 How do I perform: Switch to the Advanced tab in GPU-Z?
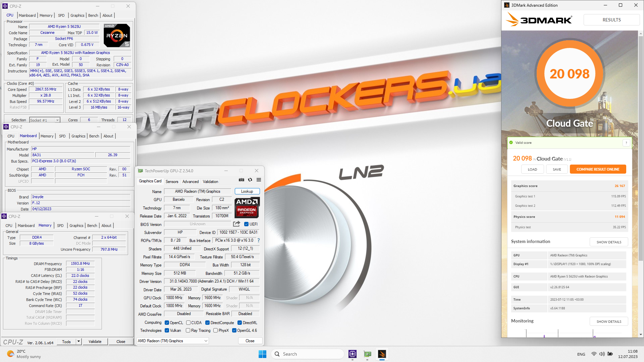[191, 182]
